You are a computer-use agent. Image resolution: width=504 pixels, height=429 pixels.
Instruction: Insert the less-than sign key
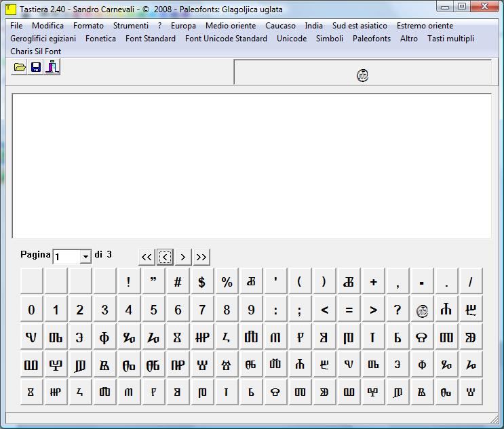(324, 309)
